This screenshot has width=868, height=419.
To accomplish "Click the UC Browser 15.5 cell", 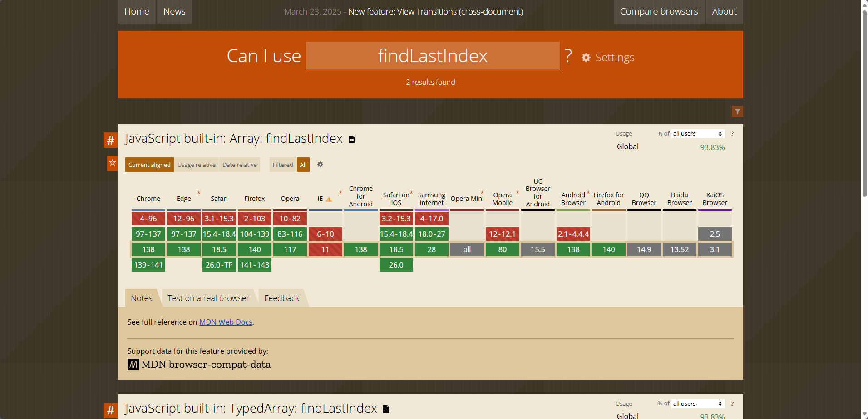I will (x=538, y=249).
